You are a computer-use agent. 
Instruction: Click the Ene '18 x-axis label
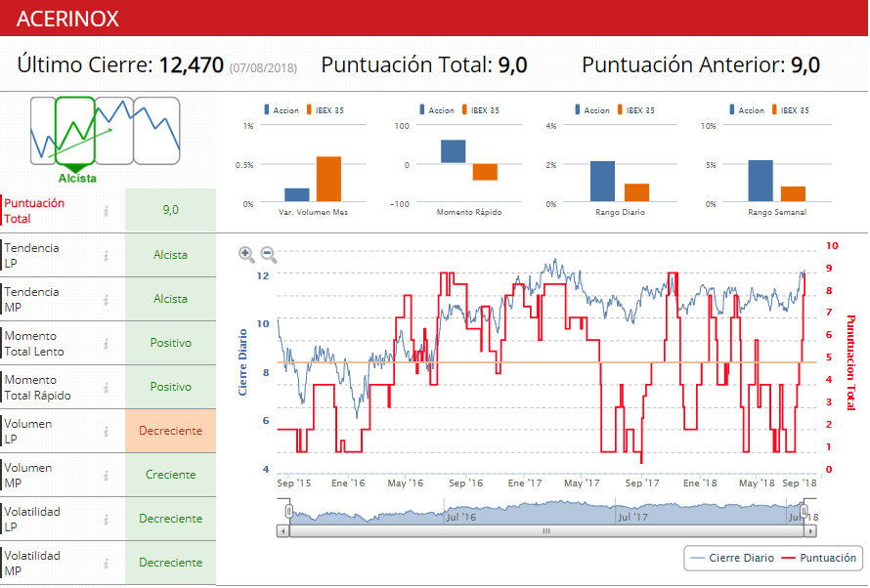point(700,483)
